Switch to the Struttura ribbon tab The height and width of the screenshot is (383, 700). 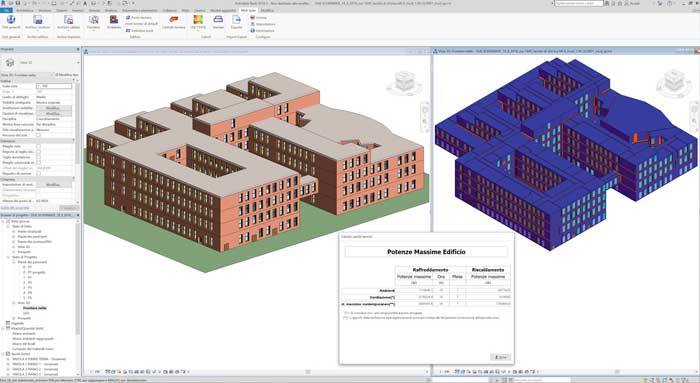45,10
